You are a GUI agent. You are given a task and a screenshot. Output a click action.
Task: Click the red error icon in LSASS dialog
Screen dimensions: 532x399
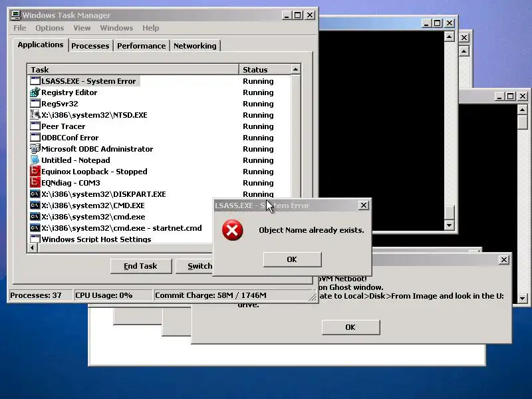(232, 230)
